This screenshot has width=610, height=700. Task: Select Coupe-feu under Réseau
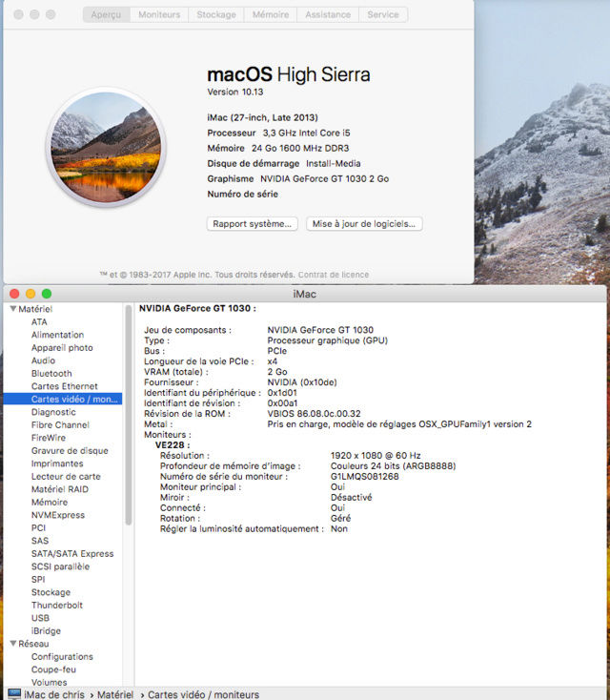pyautogui.click(x=53, y=669)
